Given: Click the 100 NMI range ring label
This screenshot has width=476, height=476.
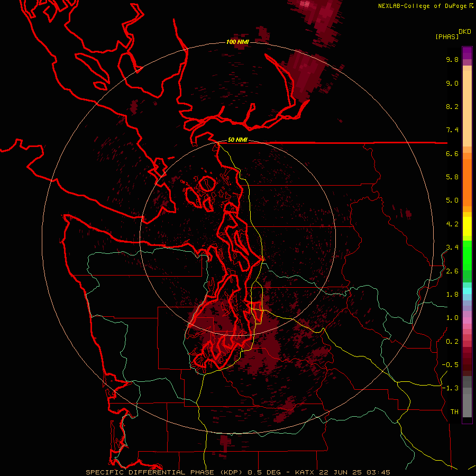Looking at the screenshot, I should click(x=237, y=42).
